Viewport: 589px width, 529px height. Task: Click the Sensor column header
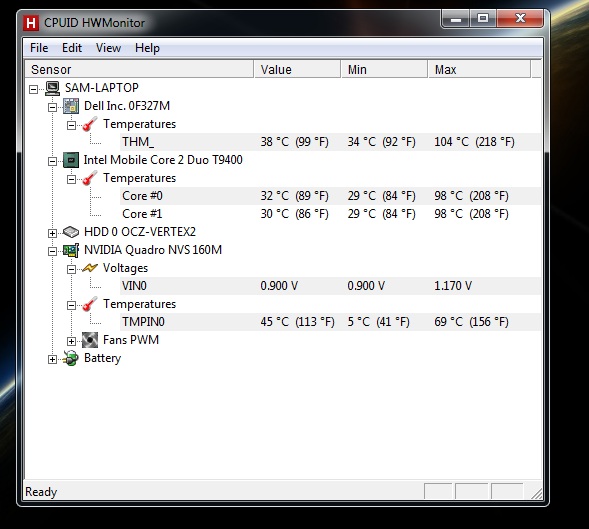[139, 70]
